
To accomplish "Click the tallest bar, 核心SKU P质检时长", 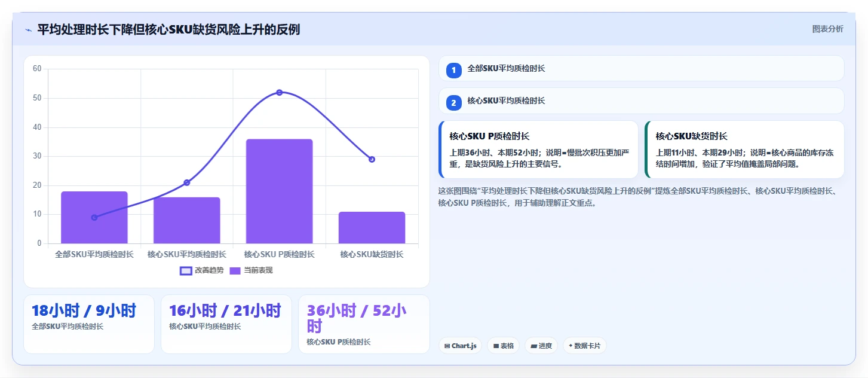I will click(x=279, y=191).
